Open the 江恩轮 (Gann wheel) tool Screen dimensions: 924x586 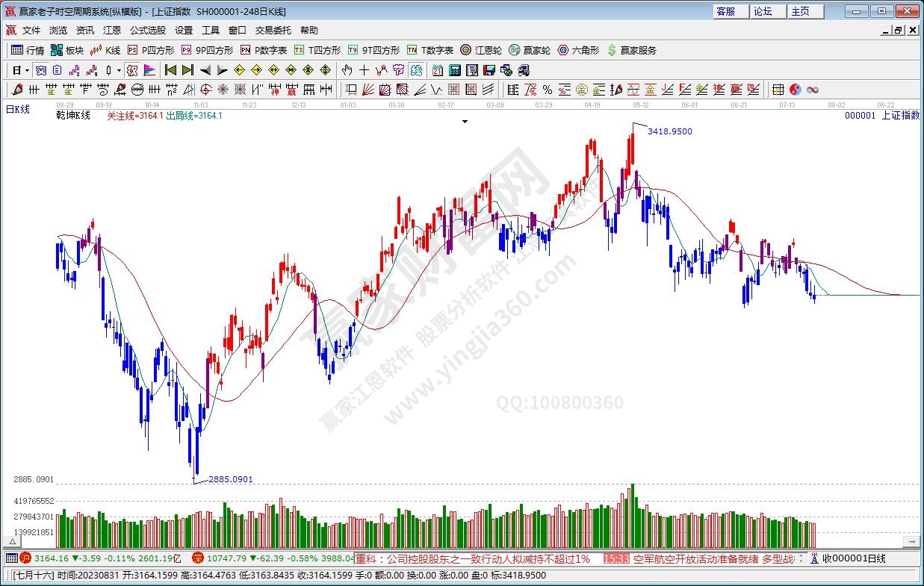point(481,50)
